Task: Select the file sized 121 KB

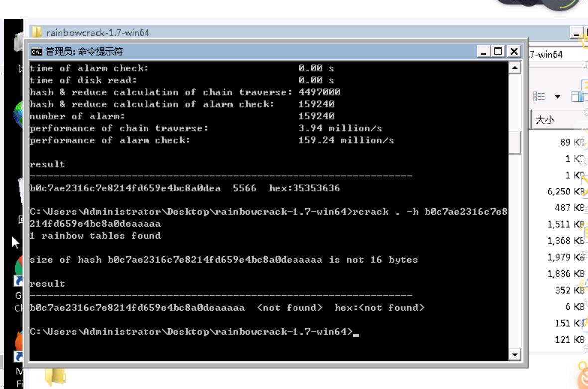Action: tap(569, 340)
